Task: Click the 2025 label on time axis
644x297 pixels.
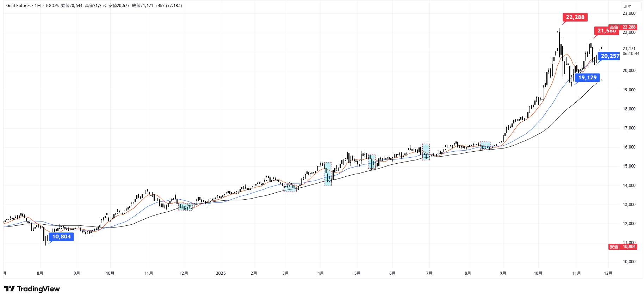Action: pos(221,273)
